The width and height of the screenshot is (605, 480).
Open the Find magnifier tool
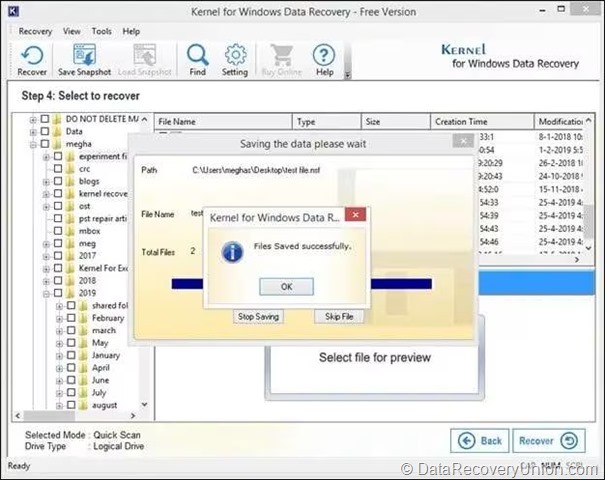click(x=198, y=60)
